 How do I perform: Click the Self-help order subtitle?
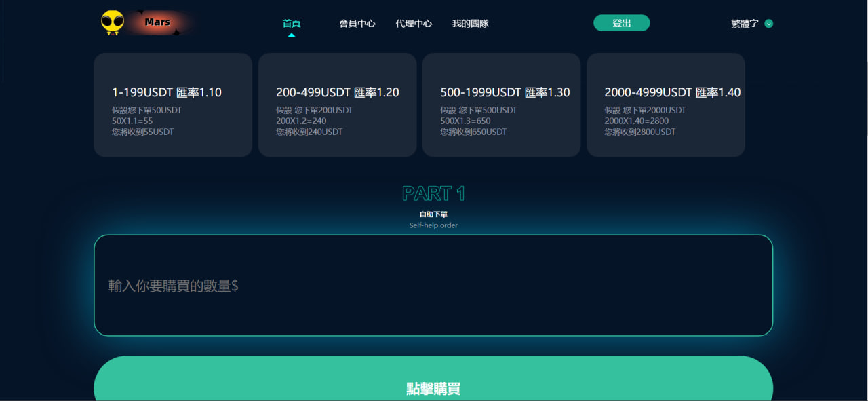click(433, 225)
